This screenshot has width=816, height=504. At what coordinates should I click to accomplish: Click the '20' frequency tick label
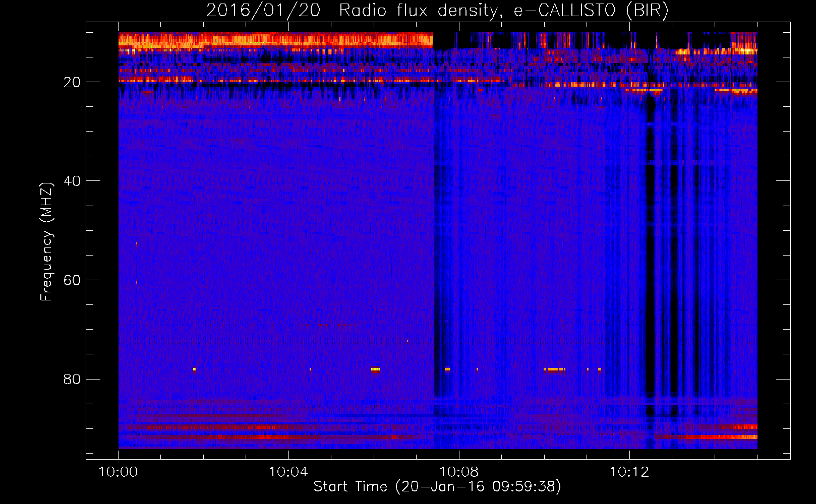pyautogui.click(x=73, y=82)
